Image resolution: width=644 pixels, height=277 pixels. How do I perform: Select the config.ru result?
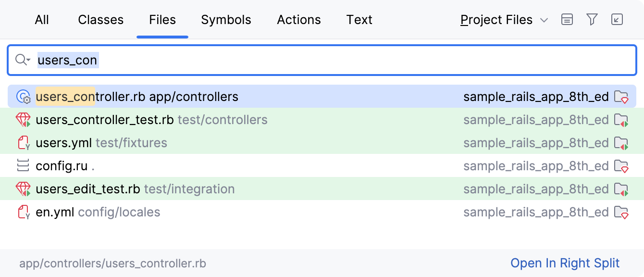322,166
